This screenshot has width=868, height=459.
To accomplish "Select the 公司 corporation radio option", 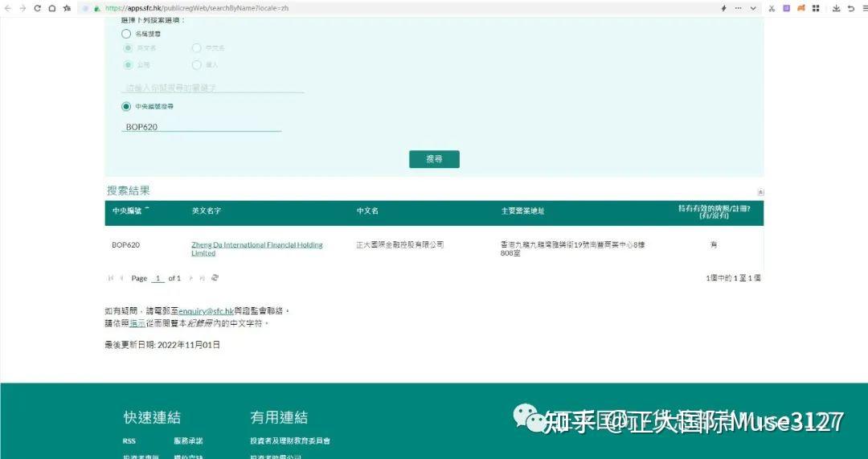I will pos(128,65).
